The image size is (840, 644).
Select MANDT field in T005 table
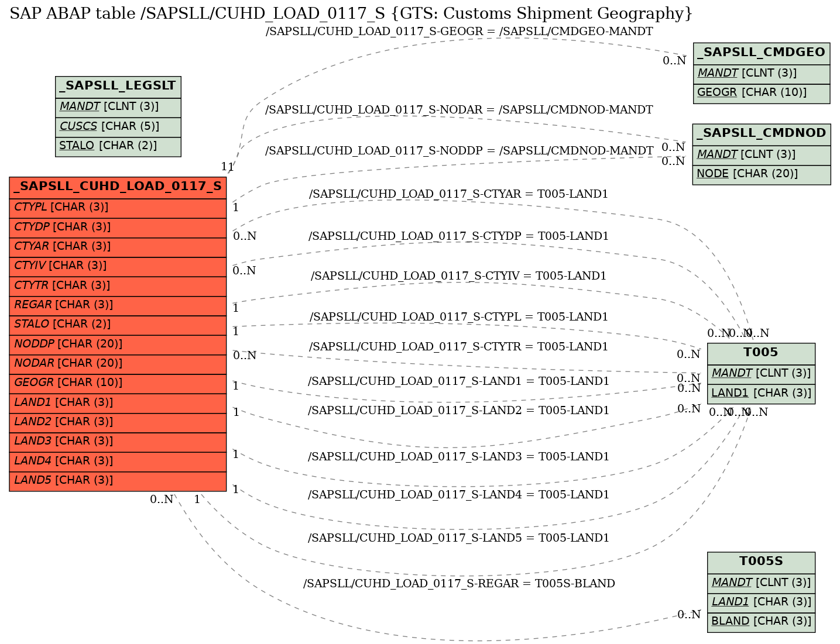761,374
